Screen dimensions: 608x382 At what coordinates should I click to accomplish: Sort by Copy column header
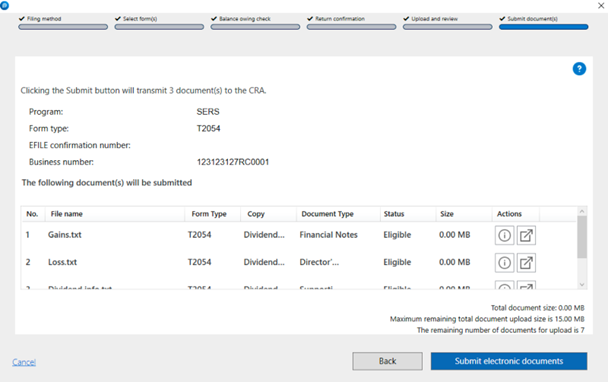pyautogui.click(x=268, y=214)
